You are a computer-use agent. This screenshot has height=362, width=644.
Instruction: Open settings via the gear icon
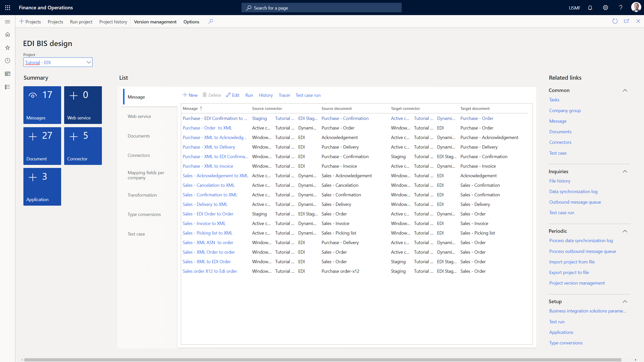(606, 8)
